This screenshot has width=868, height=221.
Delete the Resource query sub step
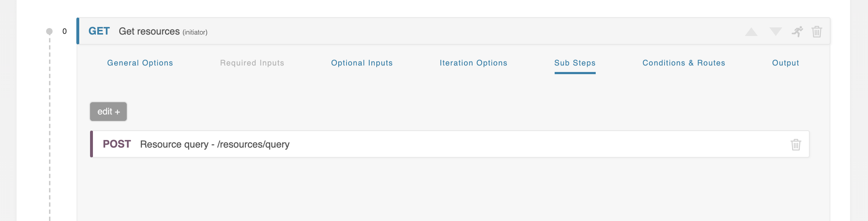tap(796, 144)
